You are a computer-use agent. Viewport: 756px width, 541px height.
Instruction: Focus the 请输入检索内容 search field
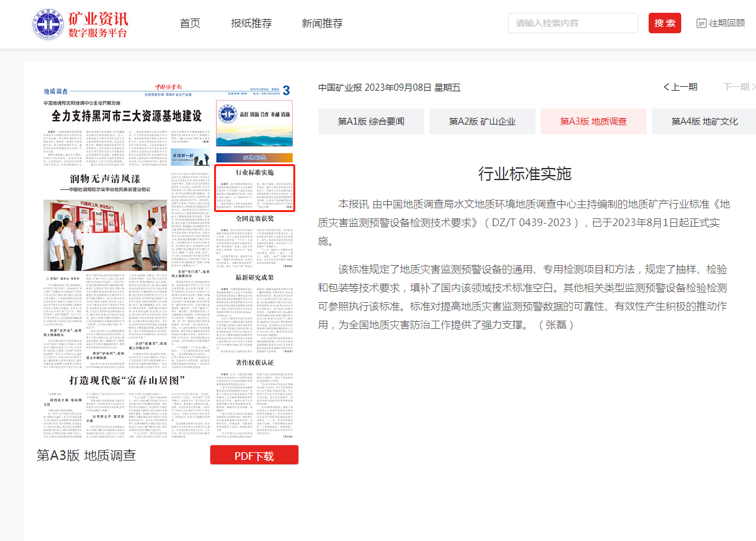(573, 23)
